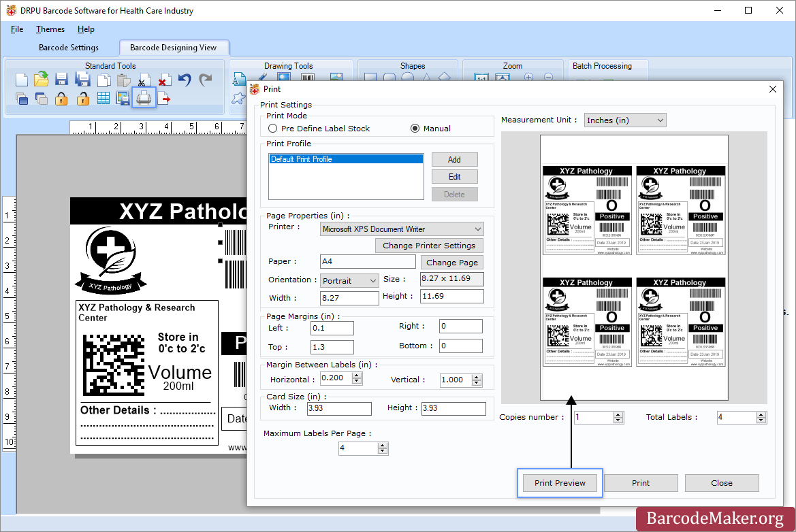Switch to Barcode Settings tab
The height and width of the screenshot is (532, 796).
(x=69, y=48)
